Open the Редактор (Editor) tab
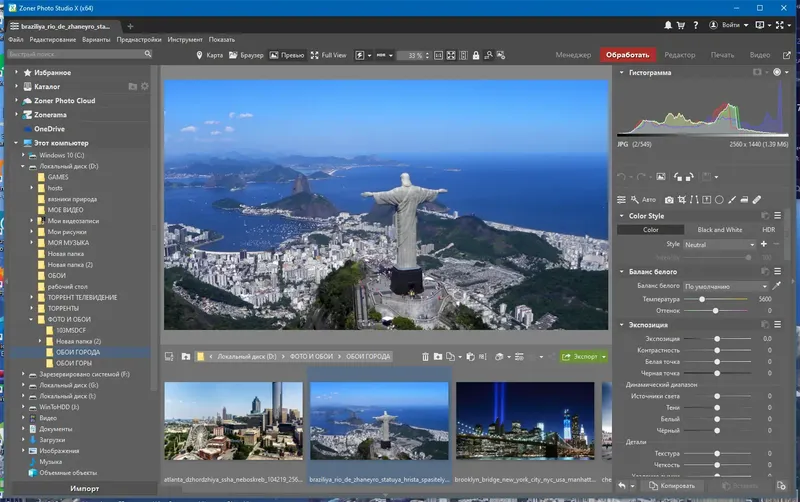 [x=679, y=55]
